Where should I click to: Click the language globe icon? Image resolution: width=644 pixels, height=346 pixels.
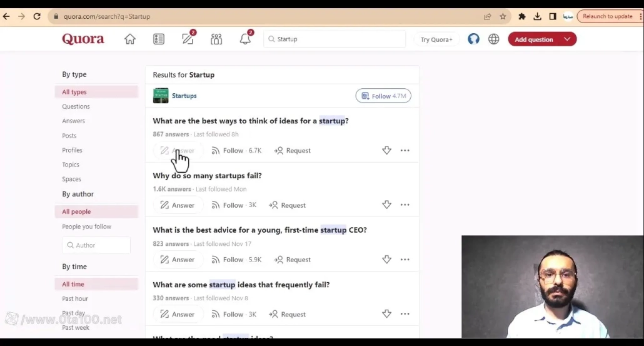pos(494,39)
